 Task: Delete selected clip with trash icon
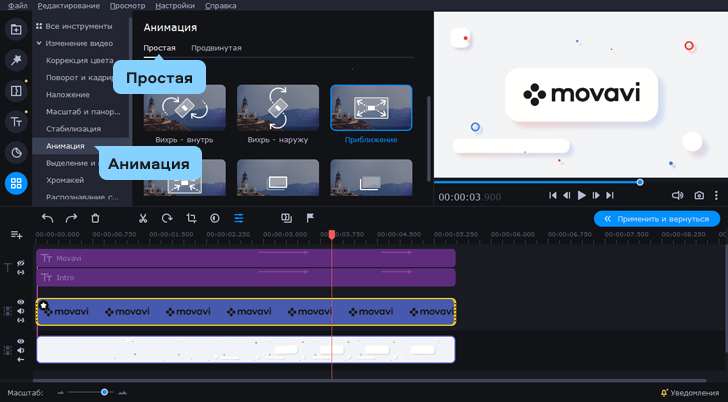[95, 218]
